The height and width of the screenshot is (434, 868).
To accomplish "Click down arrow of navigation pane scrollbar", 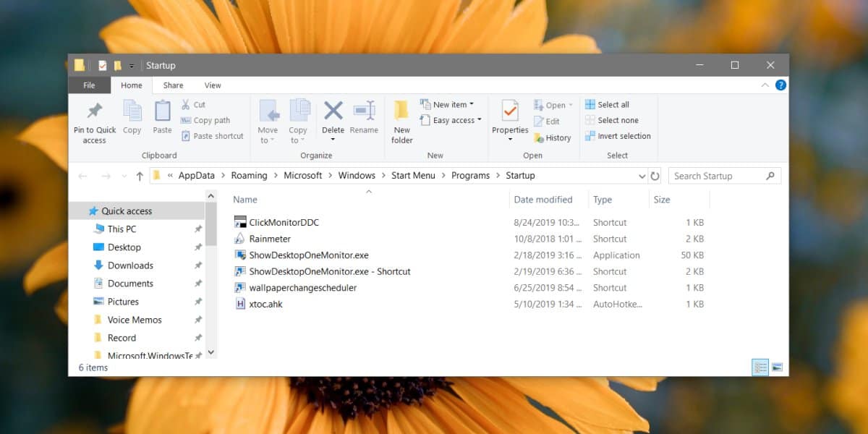I will (210, 352).
